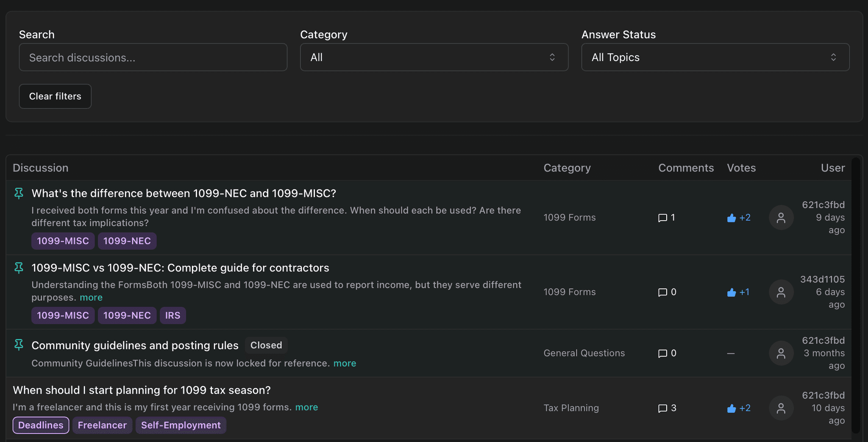Click comment icon for 1099-NEC difference discussion

(662, 218)
